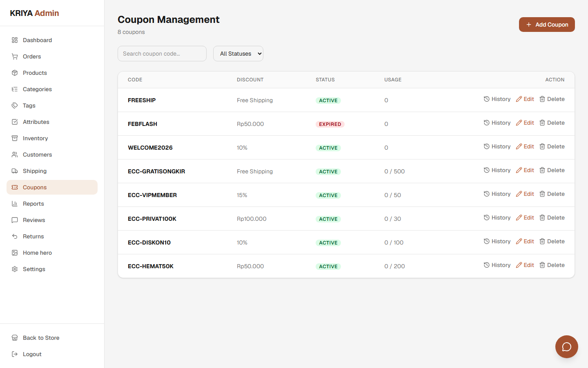Click the pencil icon for ECC-VIPMEMBER
Screen dimensions: 588x368
519,194
